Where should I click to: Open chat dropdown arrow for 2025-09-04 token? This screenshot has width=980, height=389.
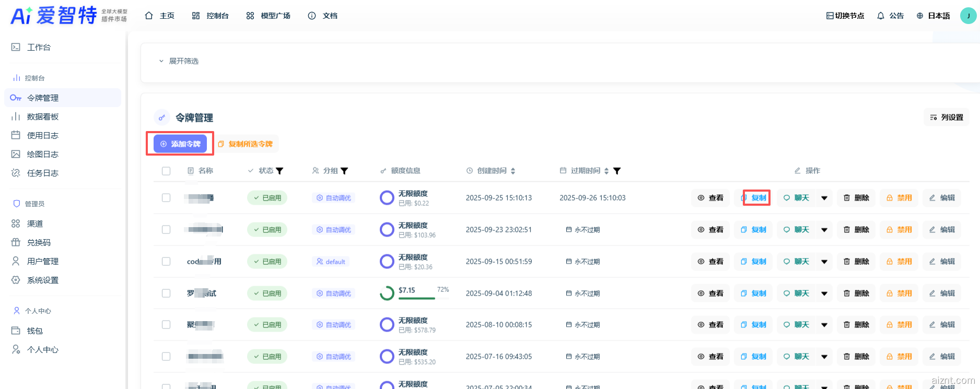click(x=824, y=293)
